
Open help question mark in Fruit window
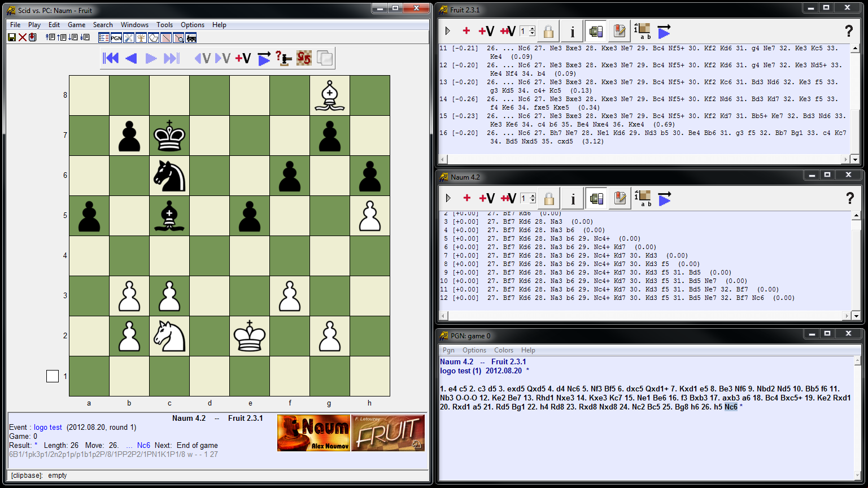849,32
